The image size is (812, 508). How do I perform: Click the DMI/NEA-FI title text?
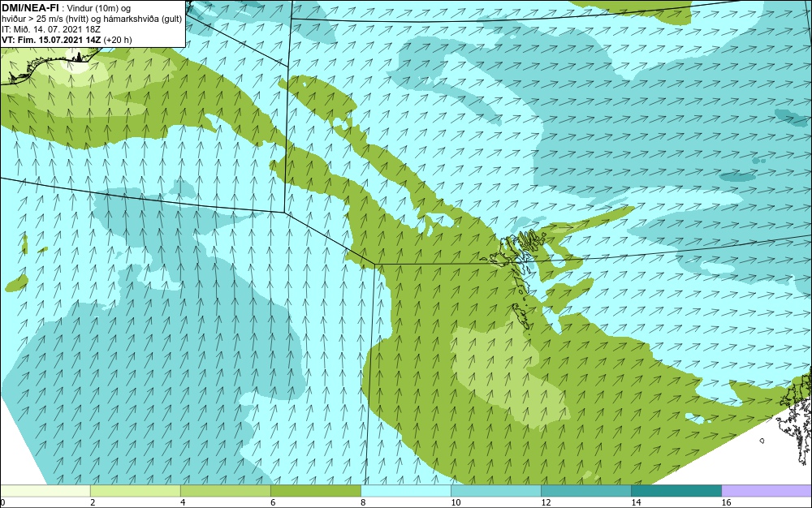30,8
